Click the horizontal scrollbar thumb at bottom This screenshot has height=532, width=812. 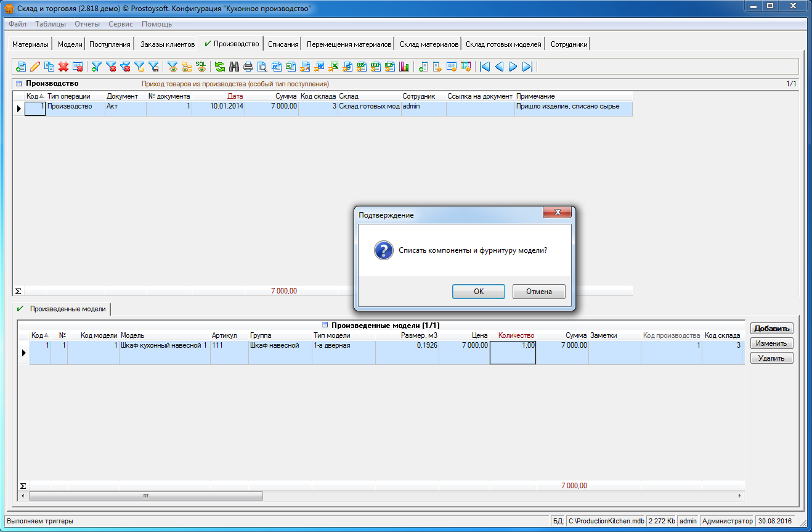146,496
